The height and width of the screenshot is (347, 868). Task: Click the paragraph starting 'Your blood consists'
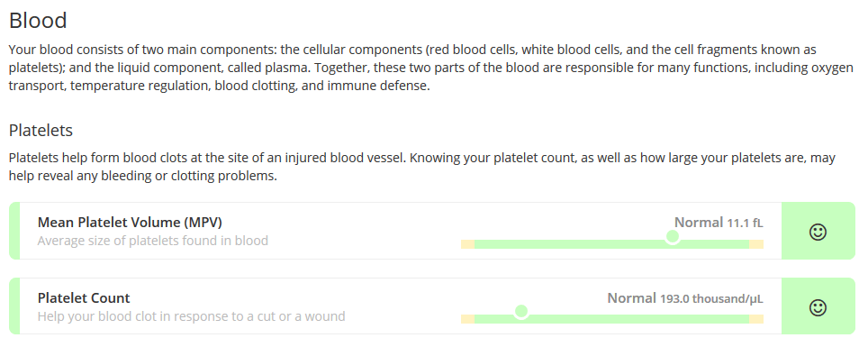(430, 68)
